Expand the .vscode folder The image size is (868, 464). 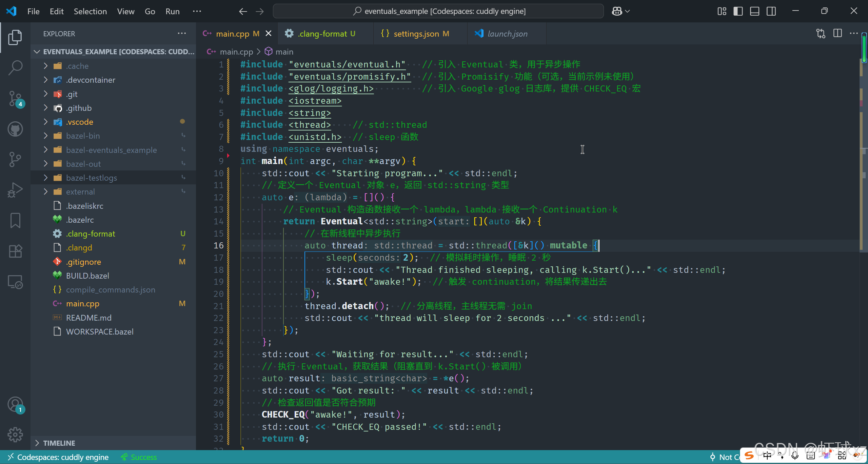click(x=114, y=122)
